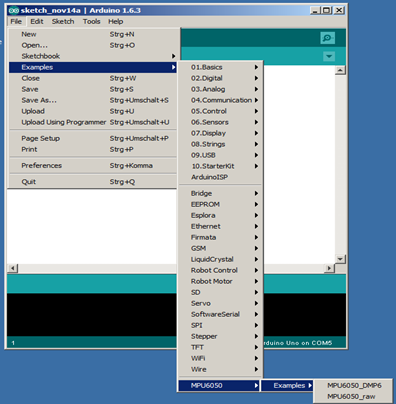
Task: Expand the Bridge library examples
Action: click(x=220, y=193)
